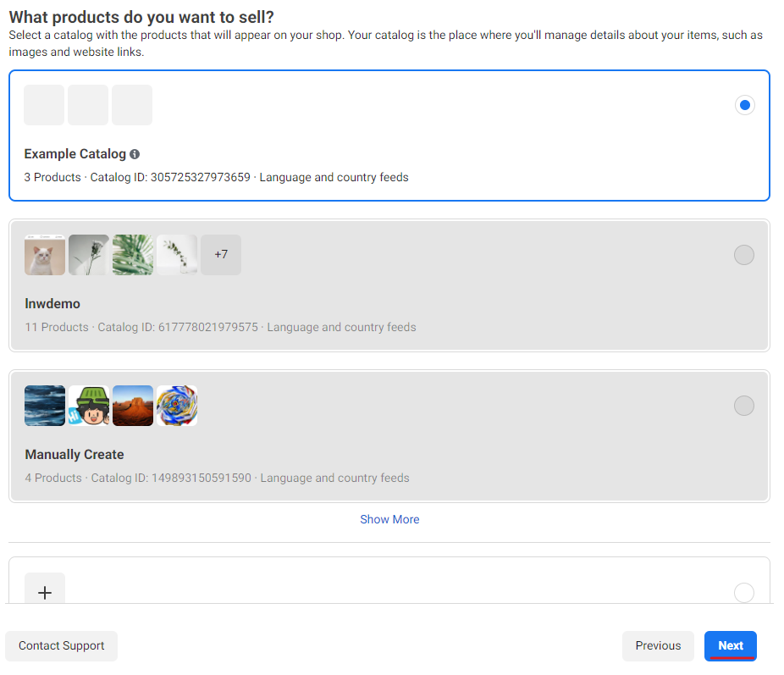Click the dried branch product thumbnail in lnwdemo
Viewport: 784px width, 675px height.
(89, 255)
